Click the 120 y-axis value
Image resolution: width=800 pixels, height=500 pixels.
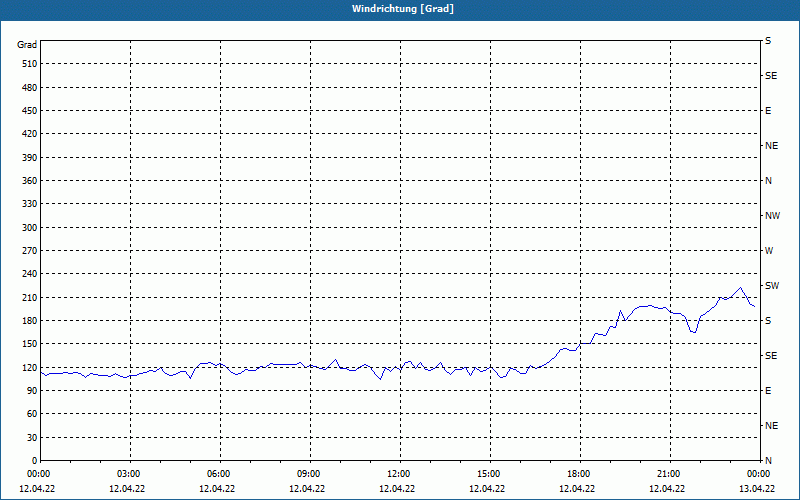tap(30, 367)
